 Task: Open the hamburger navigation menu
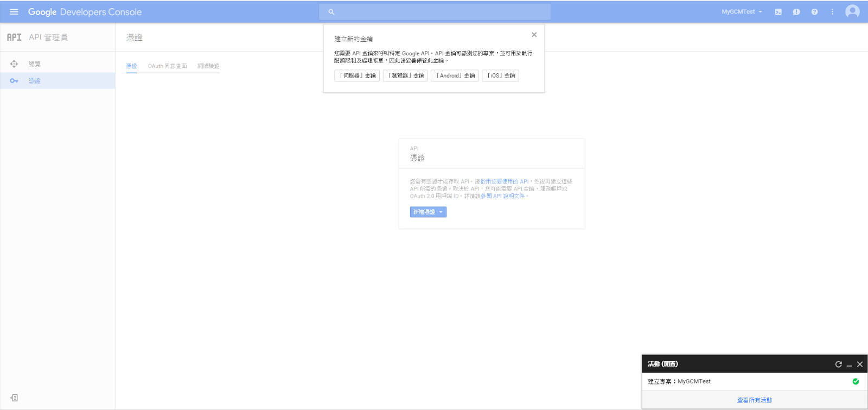(x=14, y=11)
